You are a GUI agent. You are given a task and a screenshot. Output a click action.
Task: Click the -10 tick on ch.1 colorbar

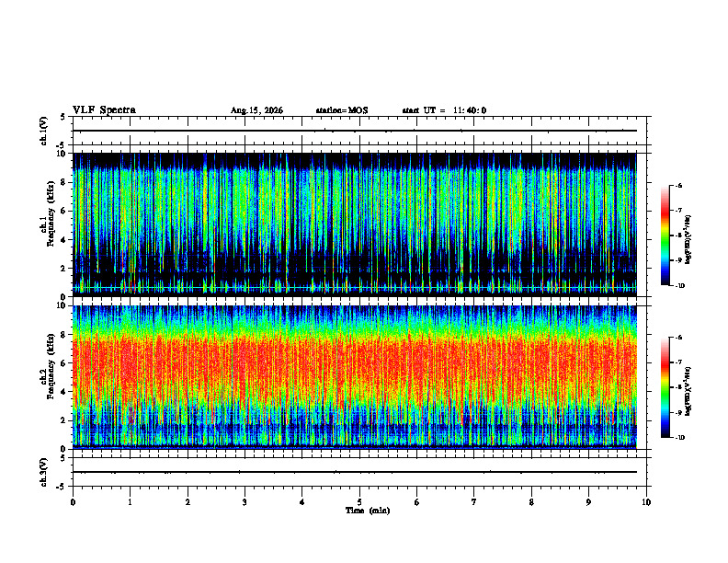(680, 286)
